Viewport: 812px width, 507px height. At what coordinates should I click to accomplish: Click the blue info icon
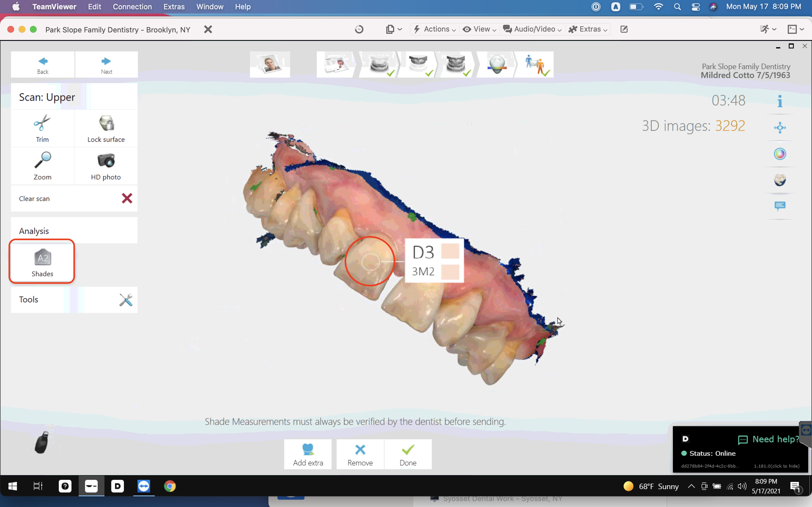click(780, 101)
